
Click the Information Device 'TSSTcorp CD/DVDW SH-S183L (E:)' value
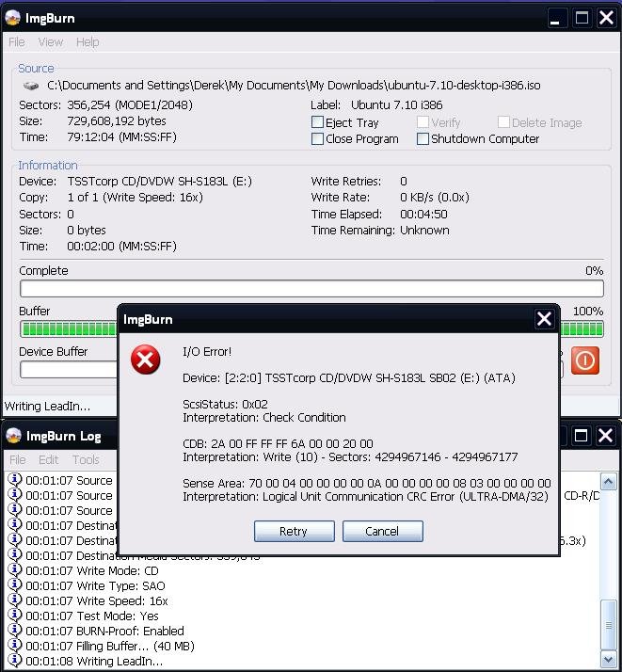(x=159, y=182)
